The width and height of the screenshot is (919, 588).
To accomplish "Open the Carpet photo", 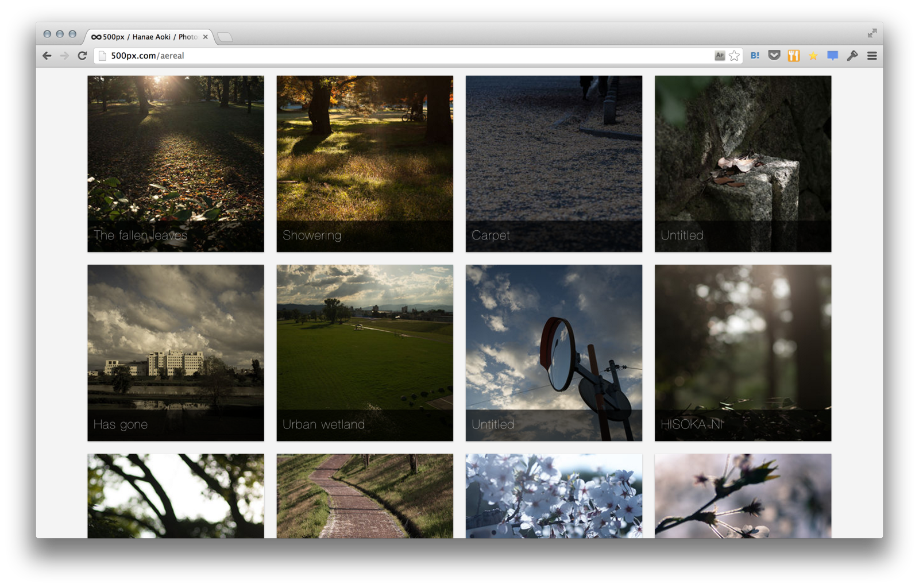I will 554,164.
